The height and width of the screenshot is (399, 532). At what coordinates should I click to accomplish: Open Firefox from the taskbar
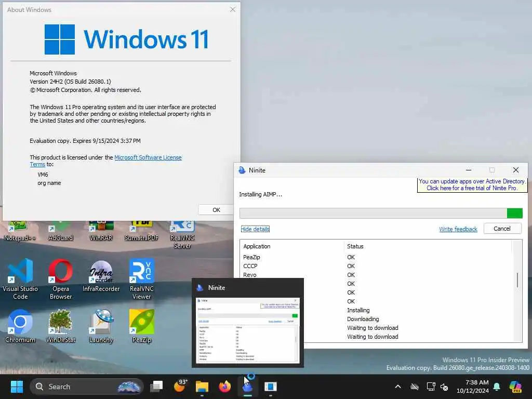click(x=224, y=387)
